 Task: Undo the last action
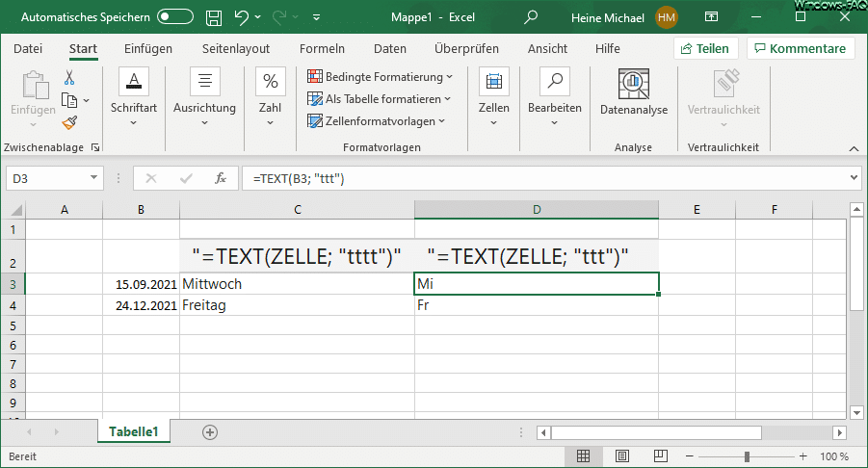pos(242,17)
